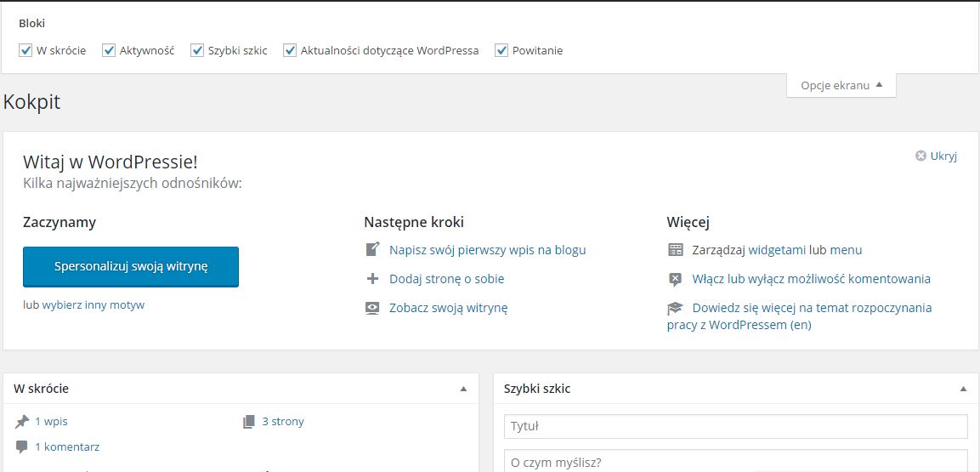Viewport: 980px width, 472px height.
Task: Click the W skrócie widget title
Action: (42, 389)
